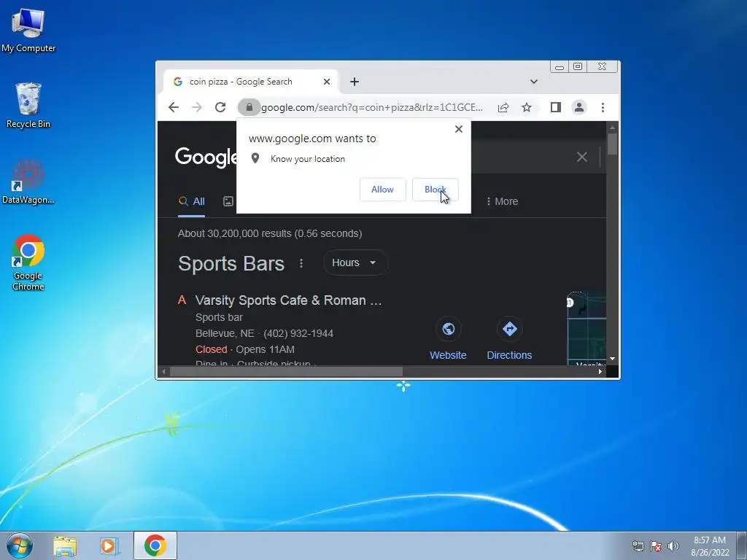Select the Recycle Bin icon
The image size is (747, 560).
pos(28,105)
